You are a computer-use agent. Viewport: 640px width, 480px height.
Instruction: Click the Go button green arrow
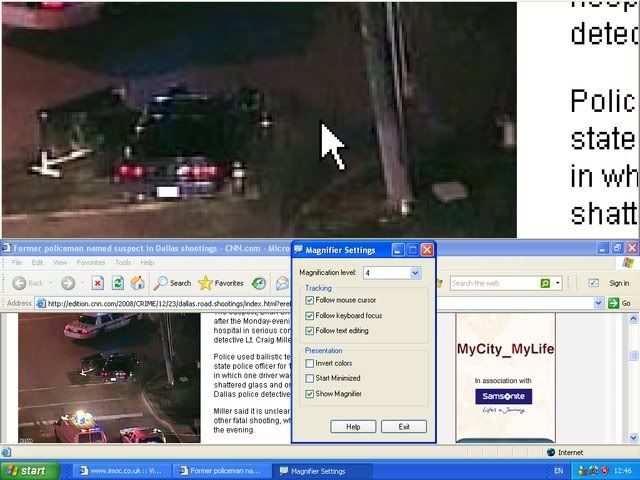613,303
